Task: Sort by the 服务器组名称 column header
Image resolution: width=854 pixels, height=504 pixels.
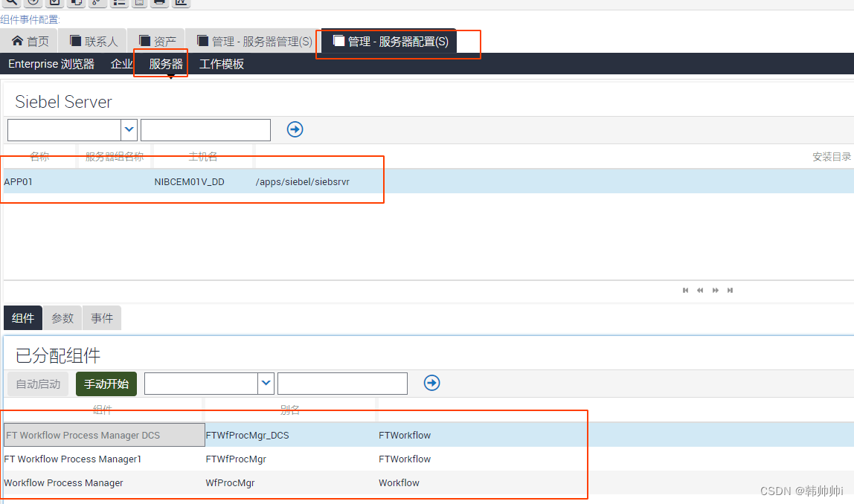Action: coord(115,157)
